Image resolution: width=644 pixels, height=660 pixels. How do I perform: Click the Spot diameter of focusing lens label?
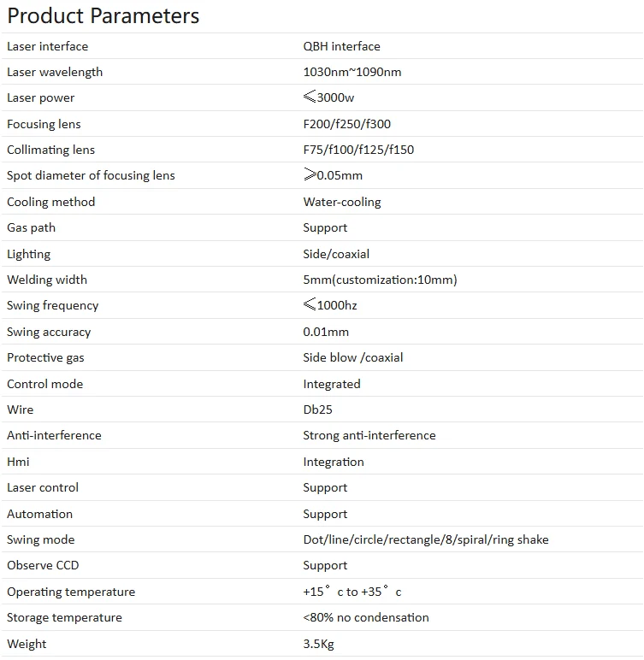[91, 175]
